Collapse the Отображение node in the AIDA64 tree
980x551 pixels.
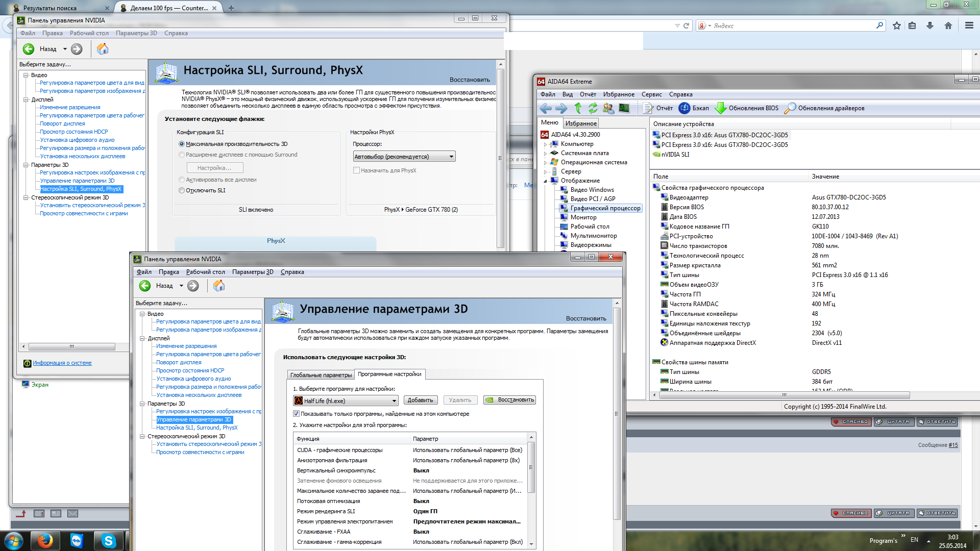[x=545, y=181]
